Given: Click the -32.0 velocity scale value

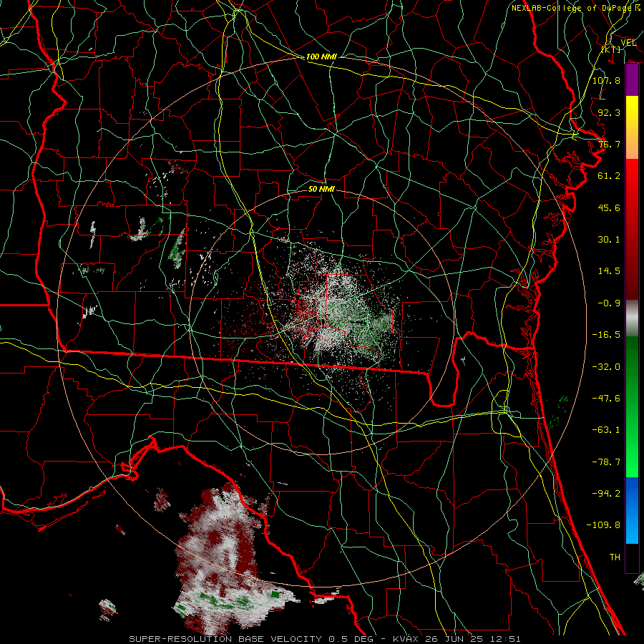Looking at the screenshot, I should point(606,367).
